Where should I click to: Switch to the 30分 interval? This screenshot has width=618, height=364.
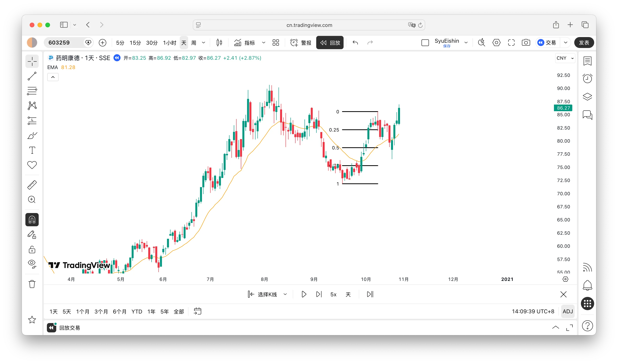(152, 43)
